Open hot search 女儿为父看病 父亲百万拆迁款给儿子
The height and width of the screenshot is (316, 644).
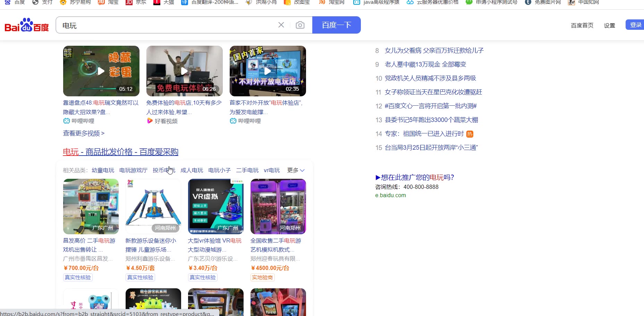tap(434, 51)
